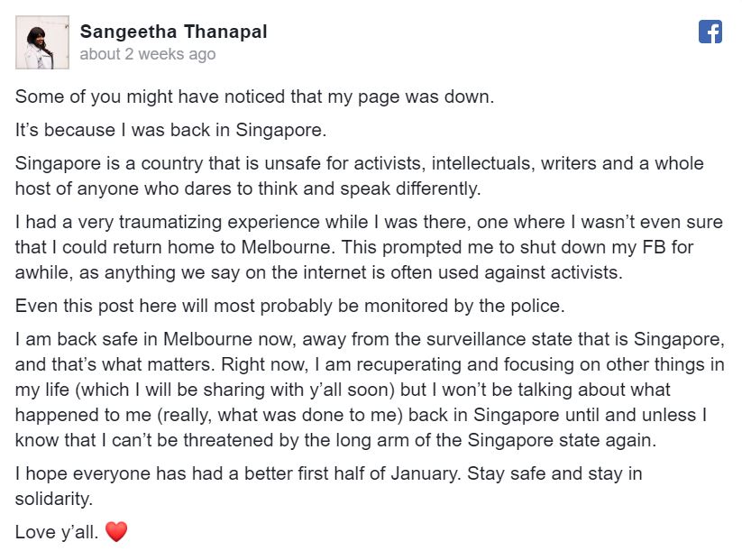The height and width of the screenshot is (560, 742).
Task: Select the 'I hope everyone has had' paragraph
Action: [x=329, y=486]
